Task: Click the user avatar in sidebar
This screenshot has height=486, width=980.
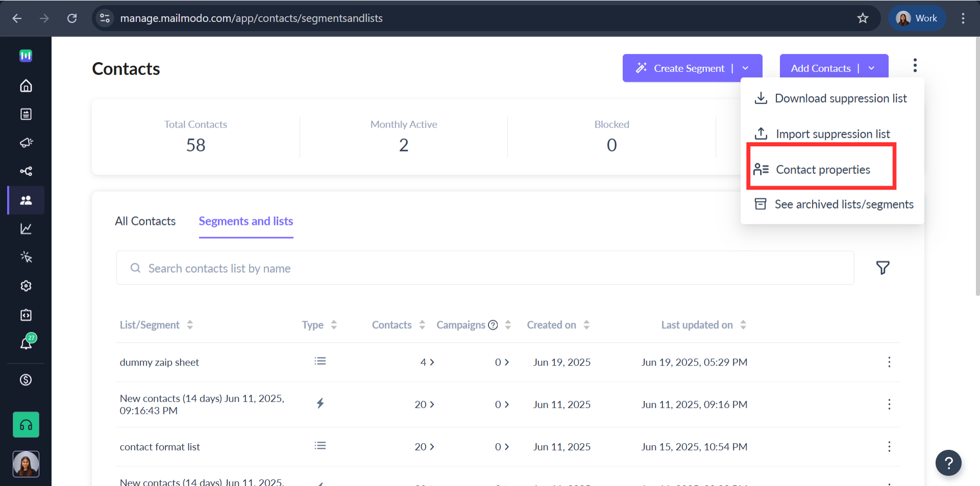Action: click(x=26, y=464)
